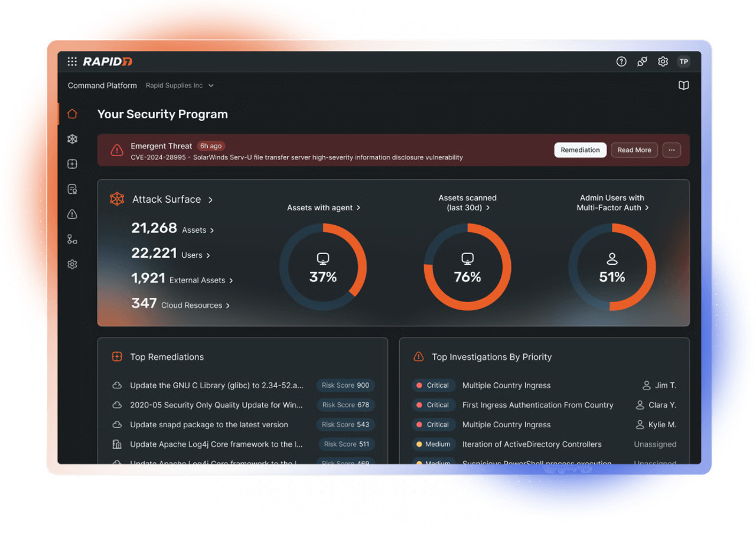Select the glibc update remediation row
This screenshot has height=536, width=756.
(x=217, y=385)
